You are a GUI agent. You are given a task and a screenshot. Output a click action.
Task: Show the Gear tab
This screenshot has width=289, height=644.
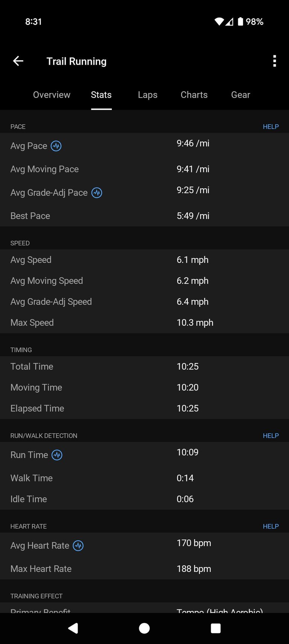240,95
